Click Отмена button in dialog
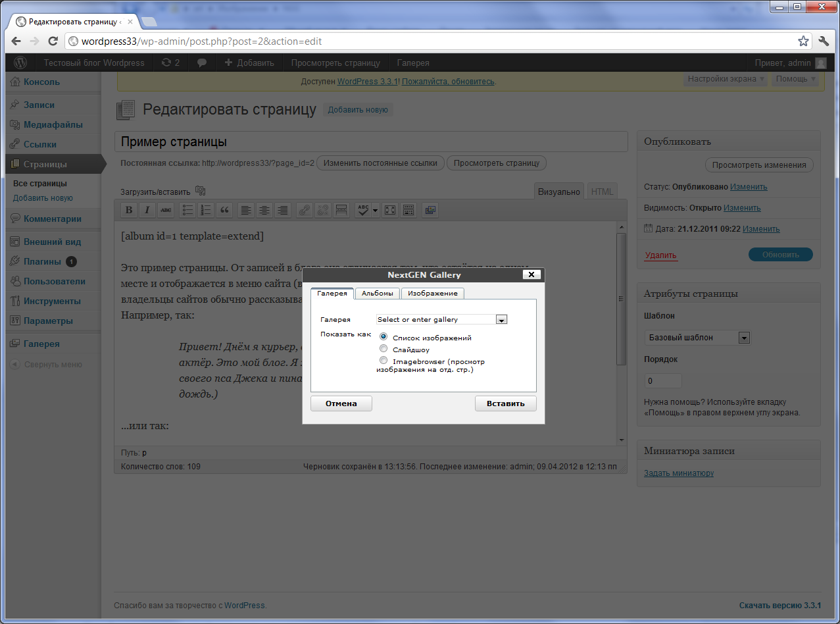Viewport: 840px width, 624px height. (x=341, y=403)
